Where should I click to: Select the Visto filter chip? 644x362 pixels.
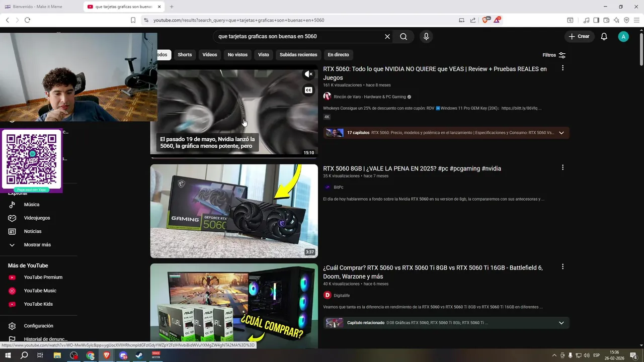point(264,55)
